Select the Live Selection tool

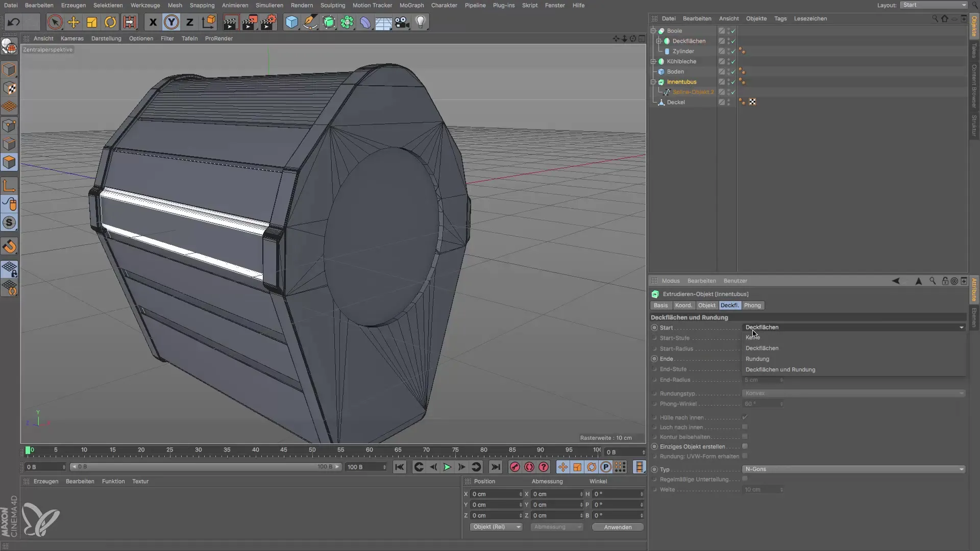pos(55,22)
